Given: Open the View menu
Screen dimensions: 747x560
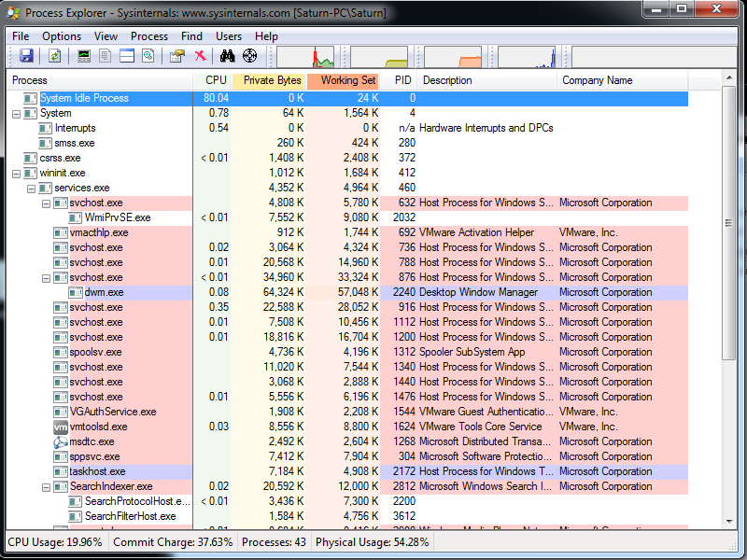Looking at the screenshot, I should (x=106, y=36).
